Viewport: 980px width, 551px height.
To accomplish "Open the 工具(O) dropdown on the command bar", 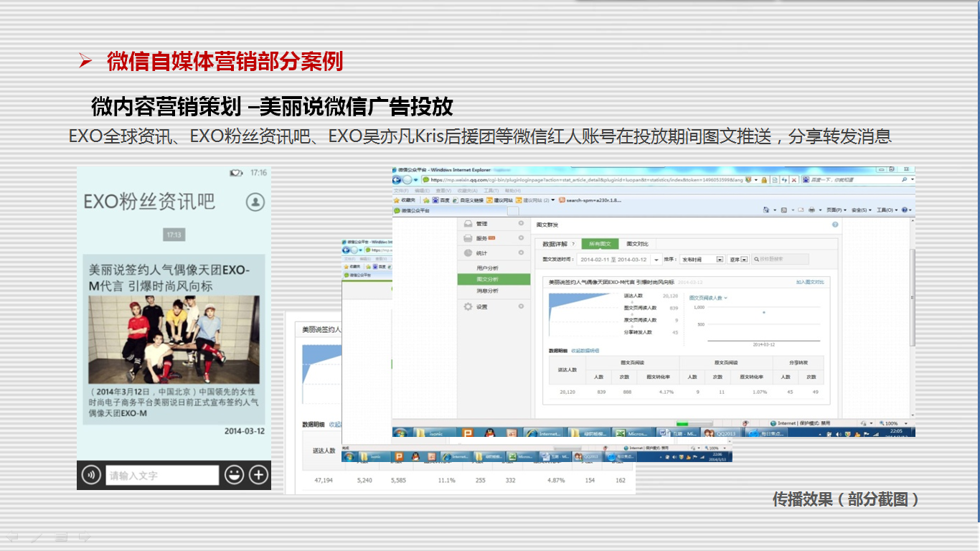I will [x=886, y=210].
